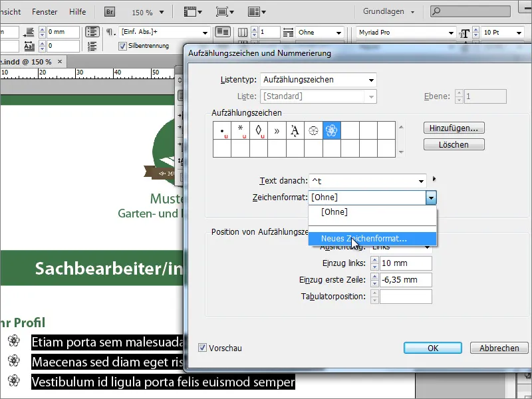This screenshot has width=532, height=399.
Task: Click the column count field showing 1
Action: click(269, 32)
